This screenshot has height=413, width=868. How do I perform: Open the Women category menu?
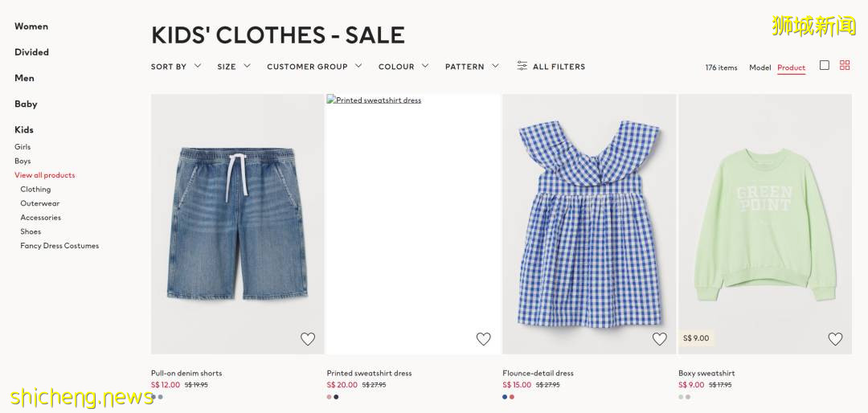click(31, 27)
